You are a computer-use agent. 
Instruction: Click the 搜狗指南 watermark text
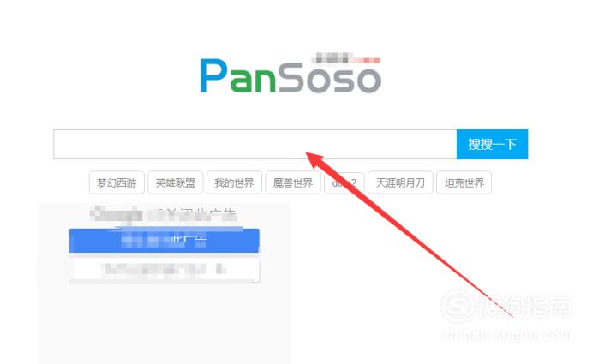[525, 306]
